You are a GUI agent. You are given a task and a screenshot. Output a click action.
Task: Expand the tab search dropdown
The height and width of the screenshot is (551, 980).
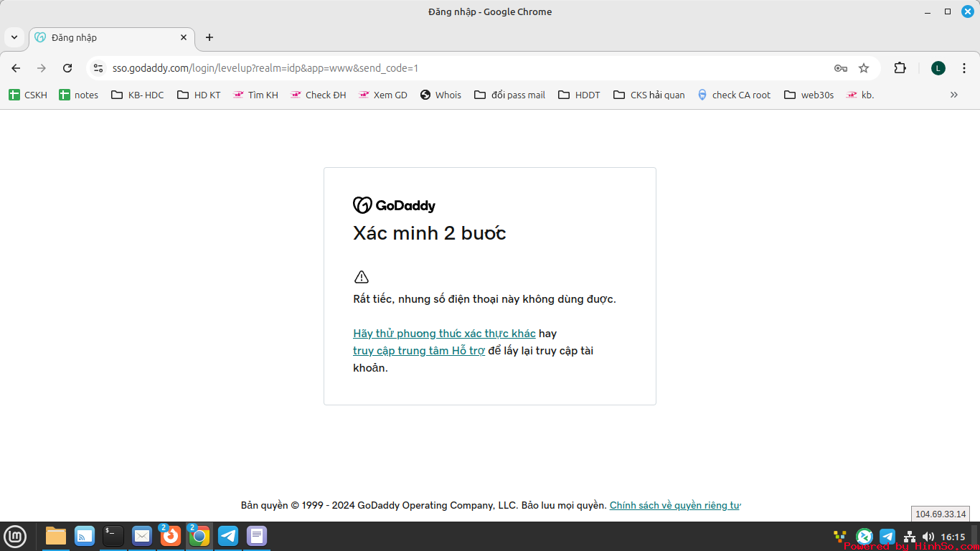(14, 37)
